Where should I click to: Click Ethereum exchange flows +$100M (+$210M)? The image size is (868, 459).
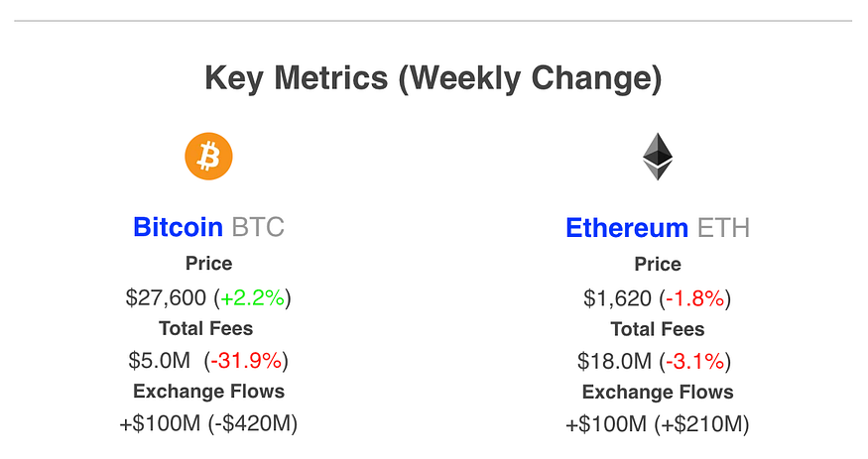[x=658, y=424]
